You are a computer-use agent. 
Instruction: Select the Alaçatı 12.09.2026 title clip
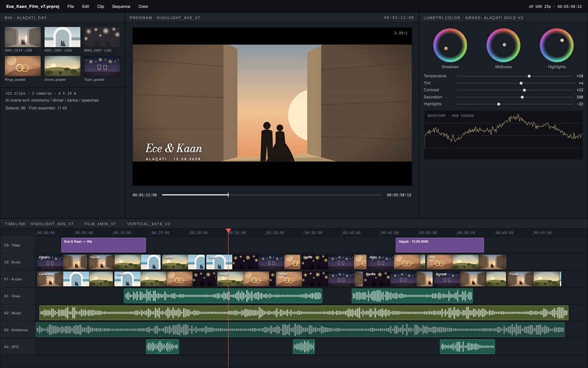click(440, 245)
